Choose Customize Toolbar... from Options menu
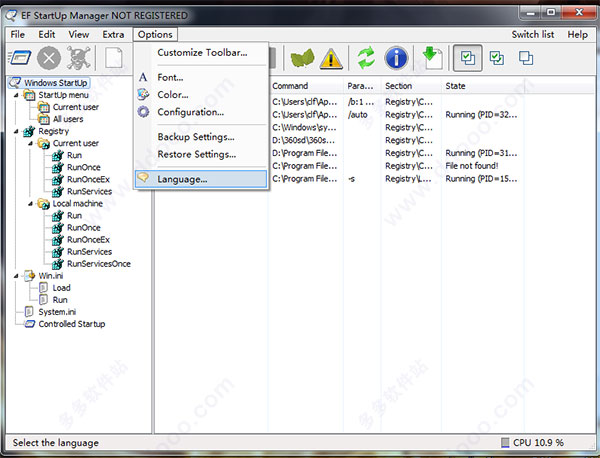 (x=201, y=52)
